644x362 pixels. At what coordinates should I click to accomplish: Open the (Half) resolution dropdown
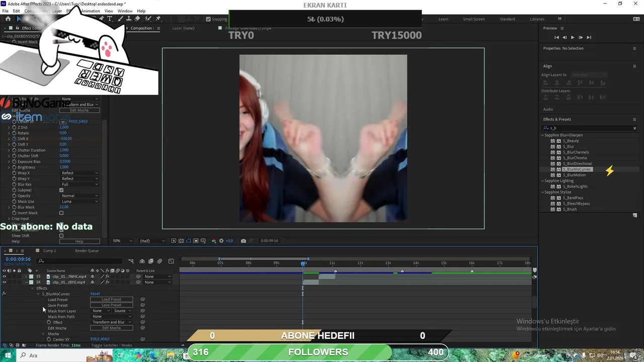coord(152,241)
